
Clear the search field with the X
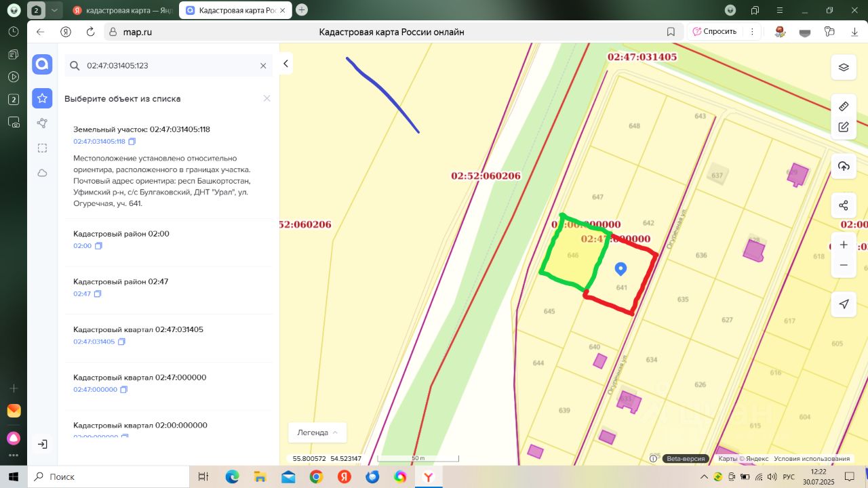263,66
